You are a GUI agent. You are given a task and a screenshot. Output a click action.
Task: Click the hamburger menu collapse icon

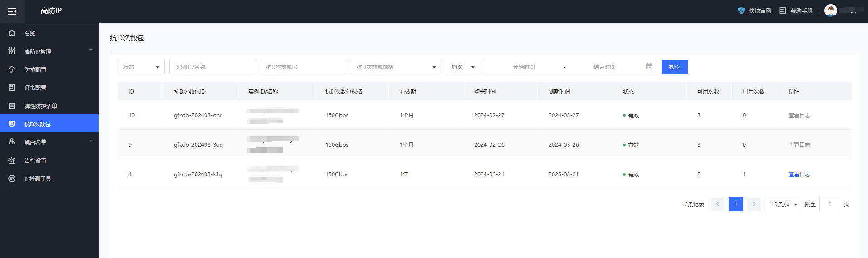pyautogui.click(x=12, y=11)
